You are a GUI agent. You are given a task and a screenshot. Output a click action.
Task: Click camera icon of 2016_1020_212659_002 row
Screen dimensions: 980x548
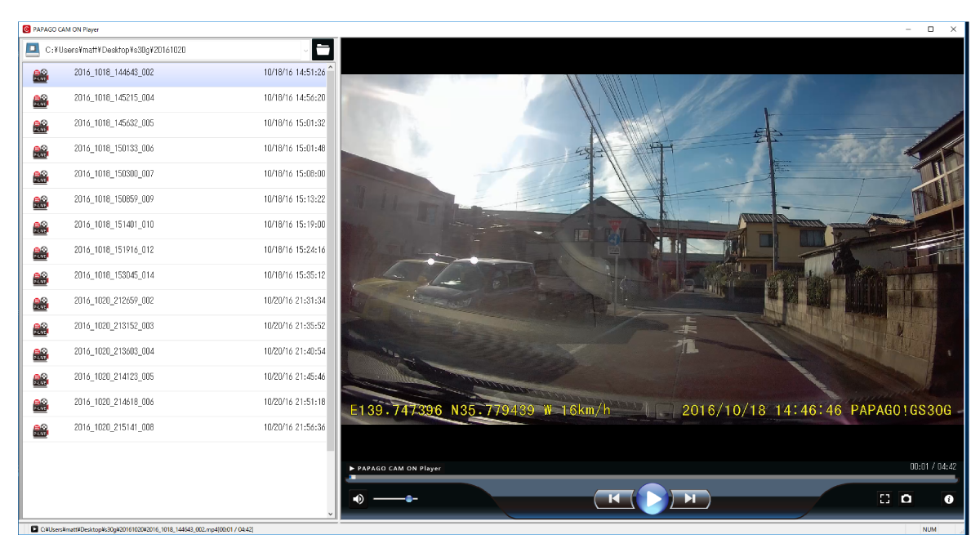[x=40, y=303]
